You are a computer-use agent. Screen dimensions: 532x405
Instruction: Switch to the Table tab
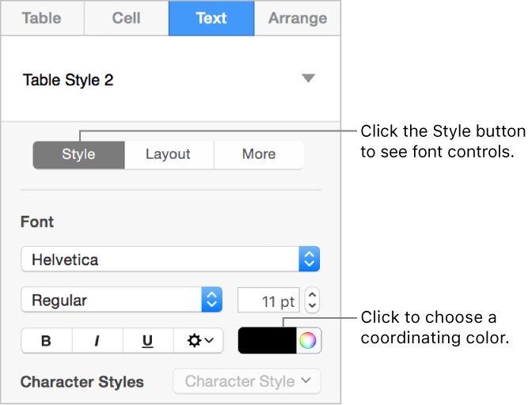tap(42, 18)
